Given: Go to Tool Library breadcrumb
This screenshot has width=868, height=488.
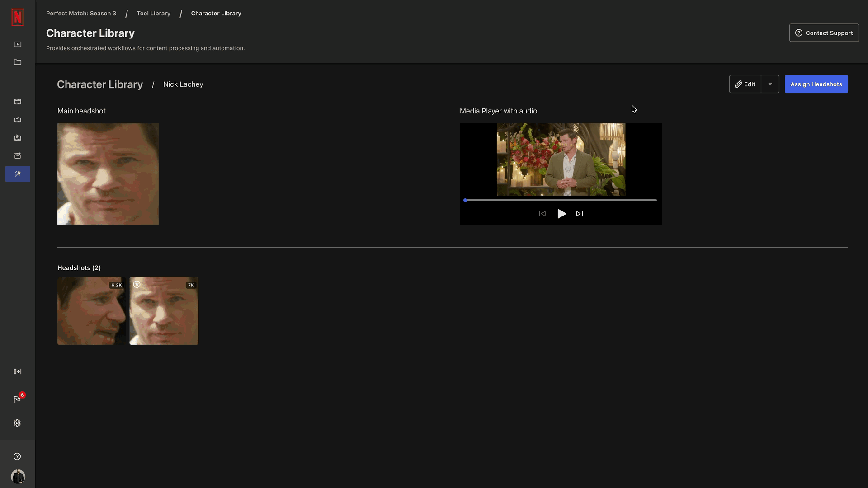Looking at the screenshot, I should pos(153,13).
